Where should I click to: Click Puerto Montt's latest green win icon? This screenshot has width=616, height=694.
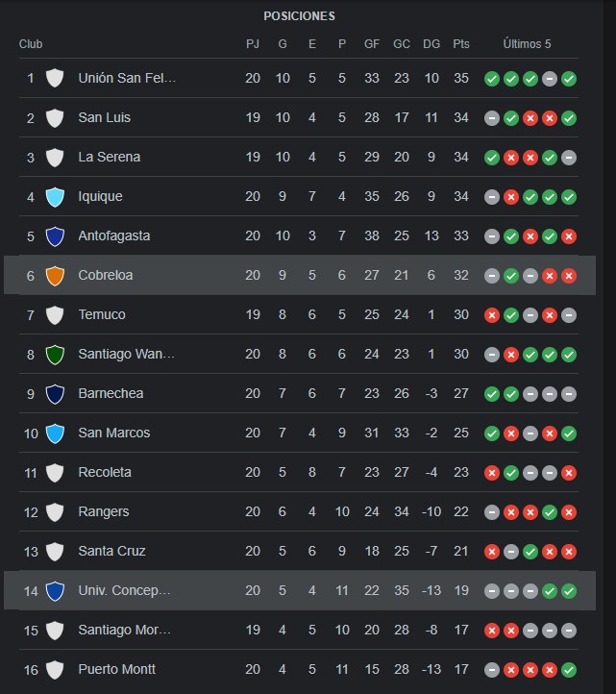click(x=569, y=670)
